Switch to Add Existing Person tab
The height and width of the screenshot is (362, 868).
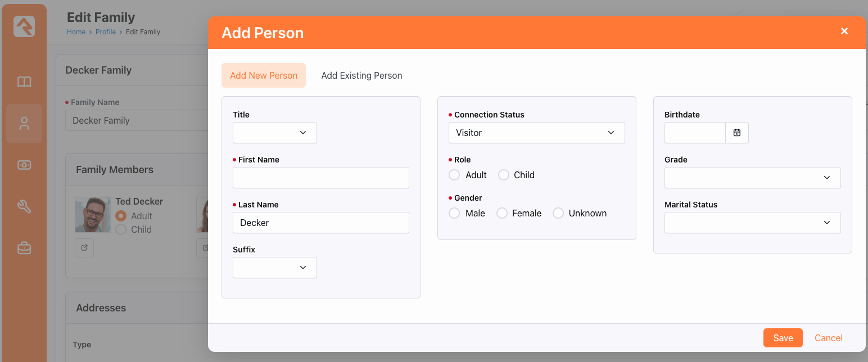click(x=361, y=75)
